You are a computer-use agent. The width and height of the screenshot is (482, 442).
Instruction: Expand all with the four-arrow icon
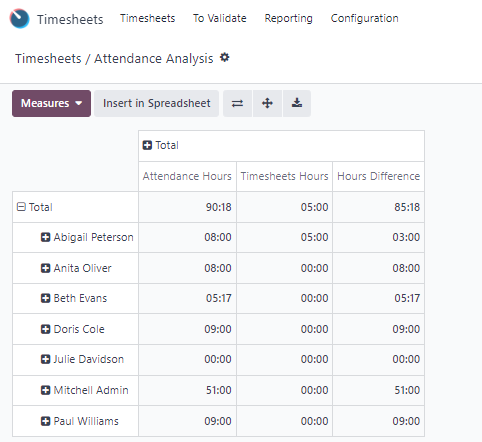(267, 103)
